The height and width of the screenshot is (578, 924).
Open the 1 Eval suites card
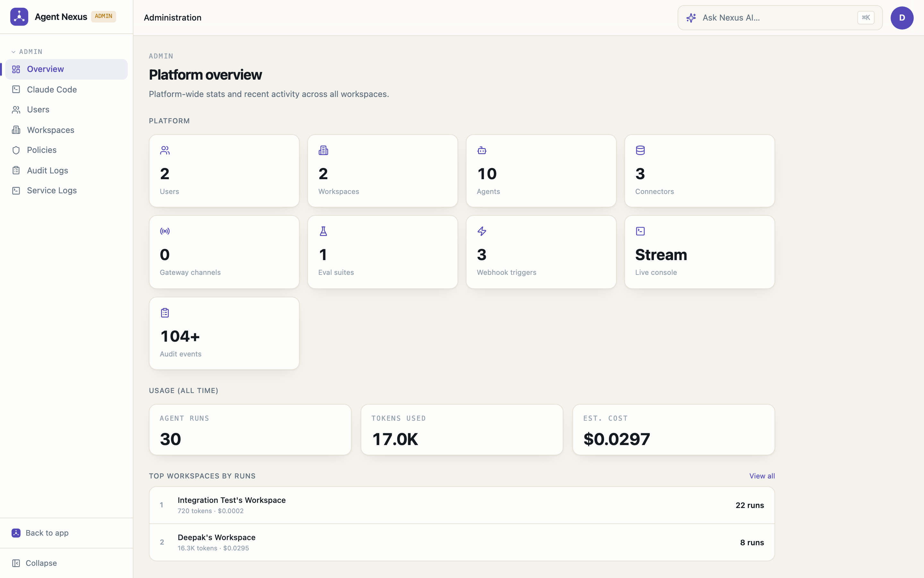(x=382, y=252)
